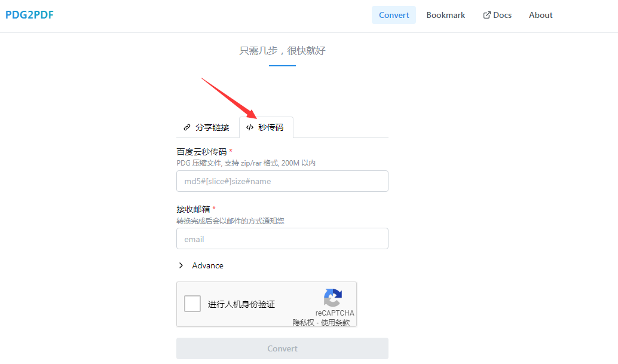This screenshot has width=618, height=364.
Task: Open the About page from navigation
Action: tap(540, 15)
